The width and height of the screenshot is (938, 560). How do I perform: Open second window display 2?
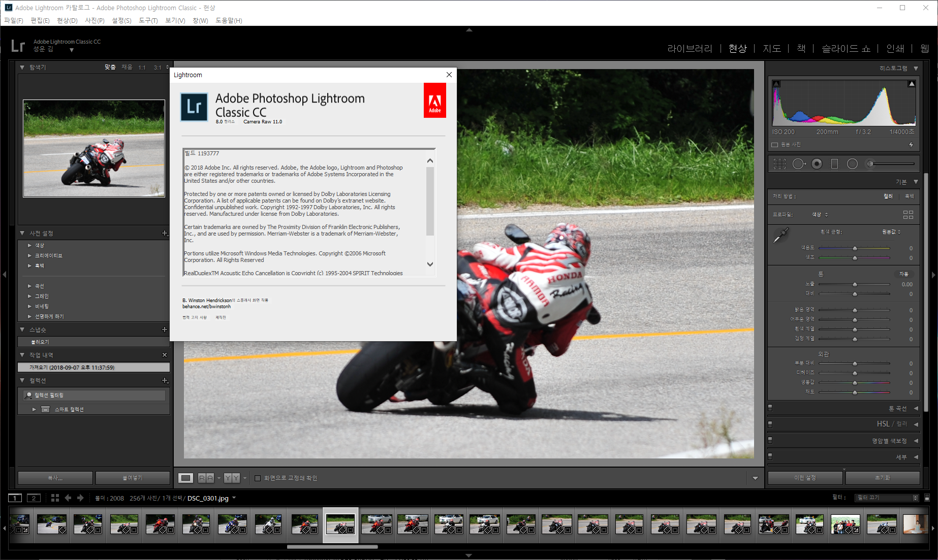(x=34, y=498)
